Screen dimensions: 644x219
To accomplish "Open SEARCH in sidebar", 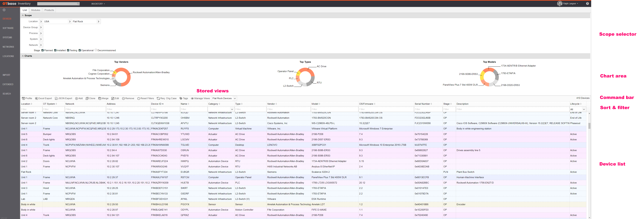I will [7, 94].
